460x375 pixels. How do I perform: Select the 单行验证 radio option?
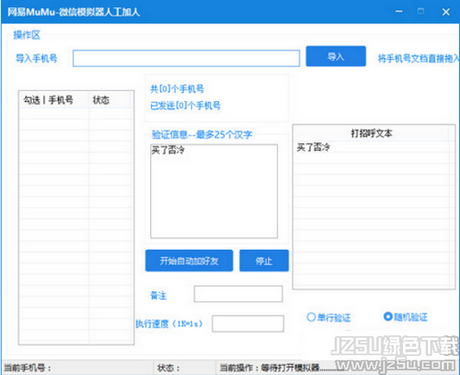pyautogui.click(x=328, y=317)
